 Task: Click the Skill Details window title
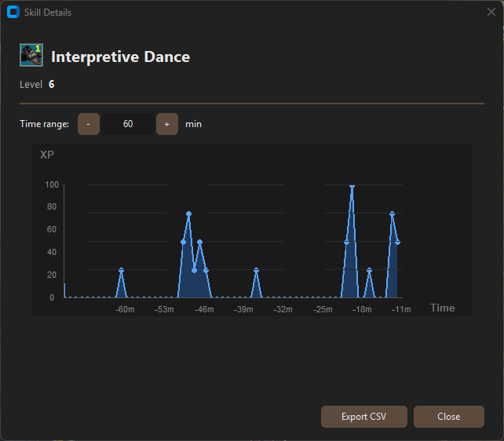[48, 13]
